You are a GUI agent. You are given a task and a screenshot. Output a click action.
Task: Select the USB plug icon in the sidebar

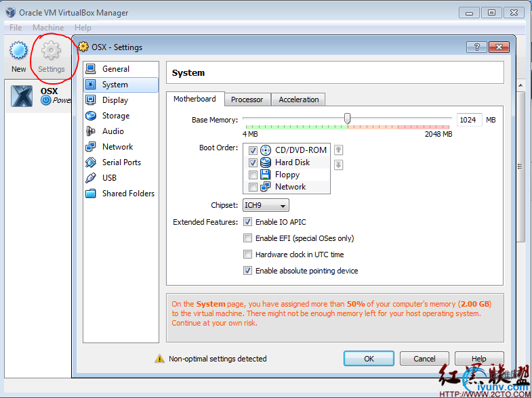coord(91,178)
